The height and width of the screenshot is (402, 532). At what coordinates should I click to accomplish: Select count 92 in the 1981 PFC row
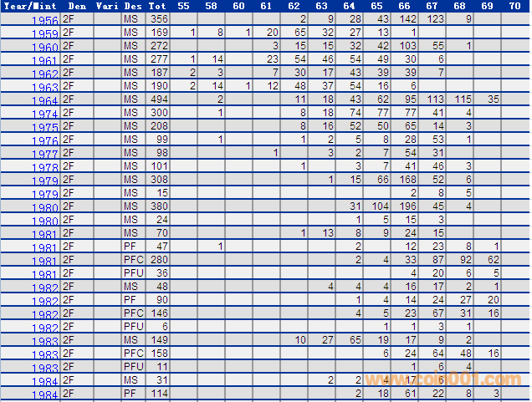tap(465, 259)
